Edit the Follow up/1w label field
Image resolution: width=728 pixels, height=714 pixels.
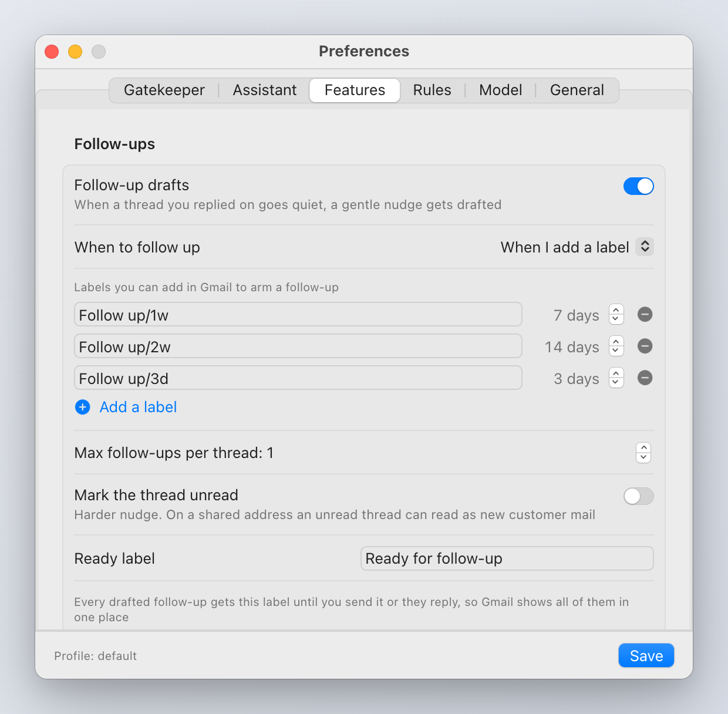(x=298, y=315)
